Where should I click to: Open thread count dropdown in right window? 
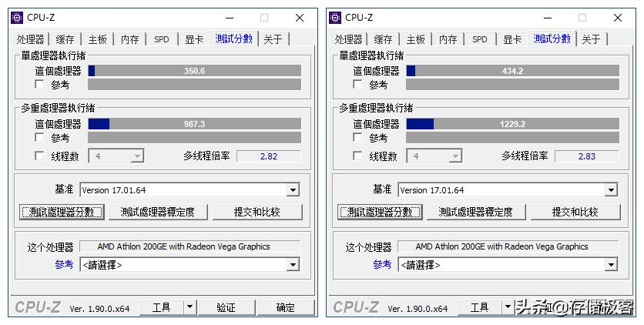434,156
